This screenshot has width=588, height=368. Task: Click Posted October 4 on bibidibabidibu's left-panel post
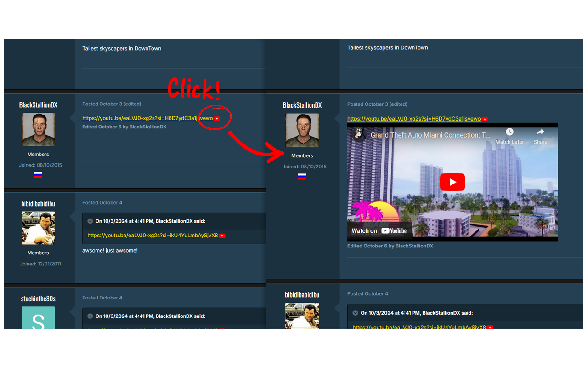click(102, 203)
